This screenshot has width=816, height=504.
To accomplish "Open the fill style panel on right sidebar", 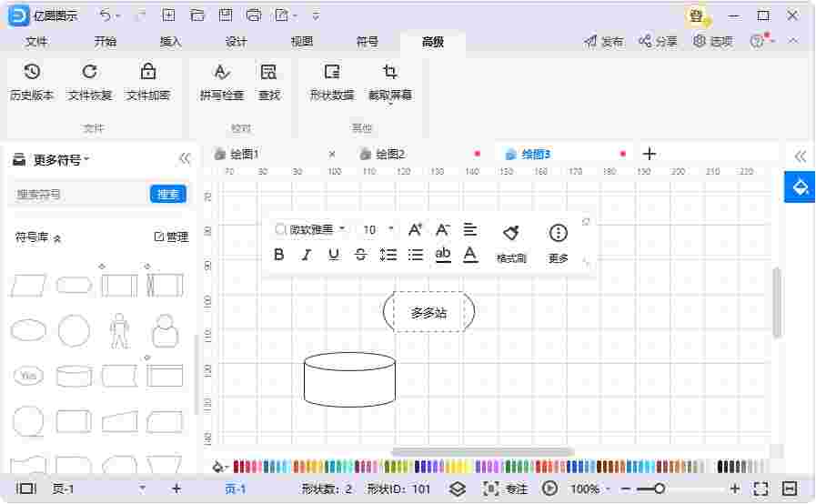I will point(800,187).
